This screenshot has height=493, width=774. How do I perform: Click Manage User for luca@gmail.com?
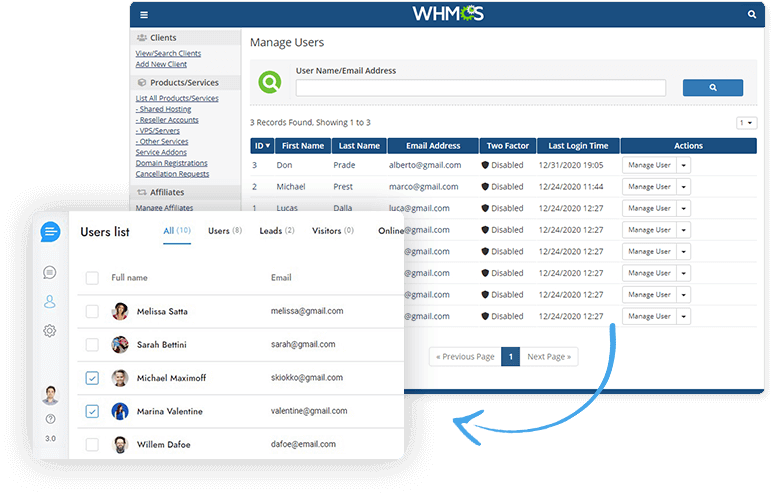pos(649,209)
